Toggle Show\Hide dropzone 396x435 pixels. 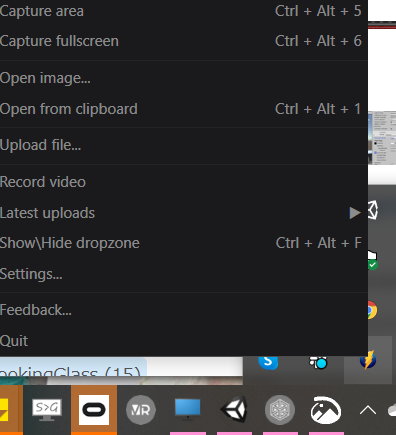tap(184, 243)
